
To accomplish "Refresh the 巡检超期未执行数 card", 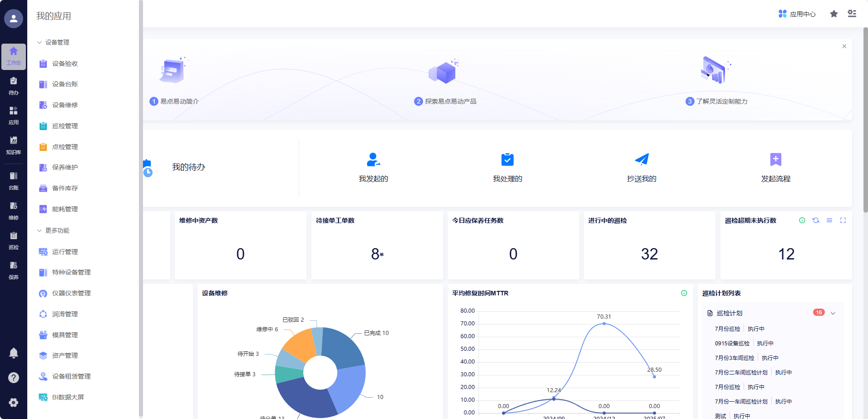I will pos(816,220).
